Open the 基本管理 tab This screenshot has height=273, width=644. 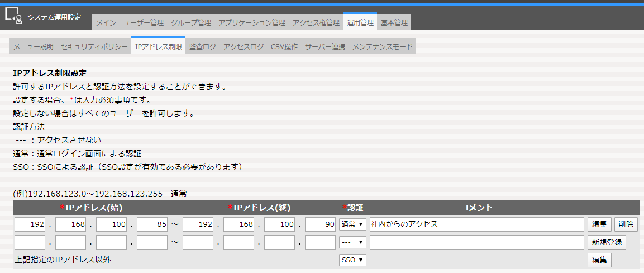[x=394, y=23]
